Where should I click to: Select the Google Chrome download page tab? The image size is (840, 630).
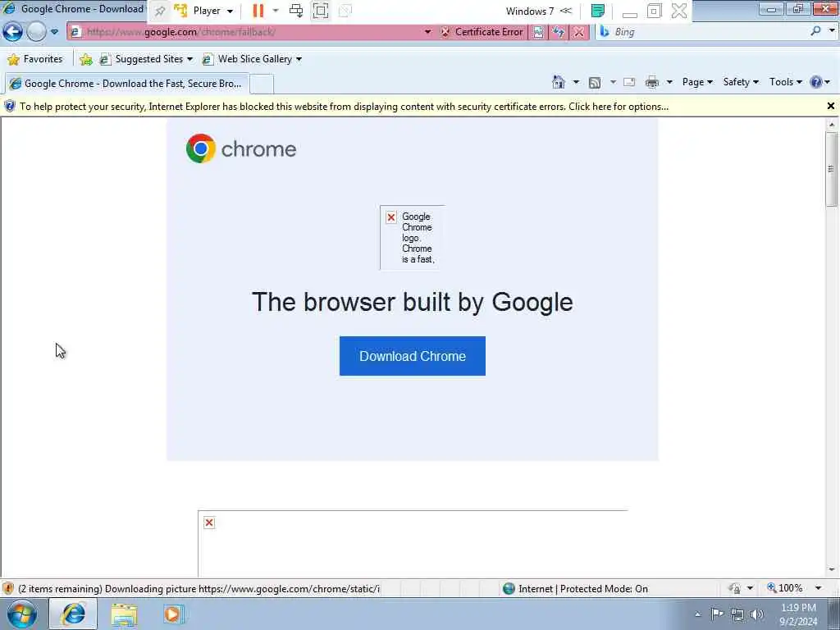[126, 84]
